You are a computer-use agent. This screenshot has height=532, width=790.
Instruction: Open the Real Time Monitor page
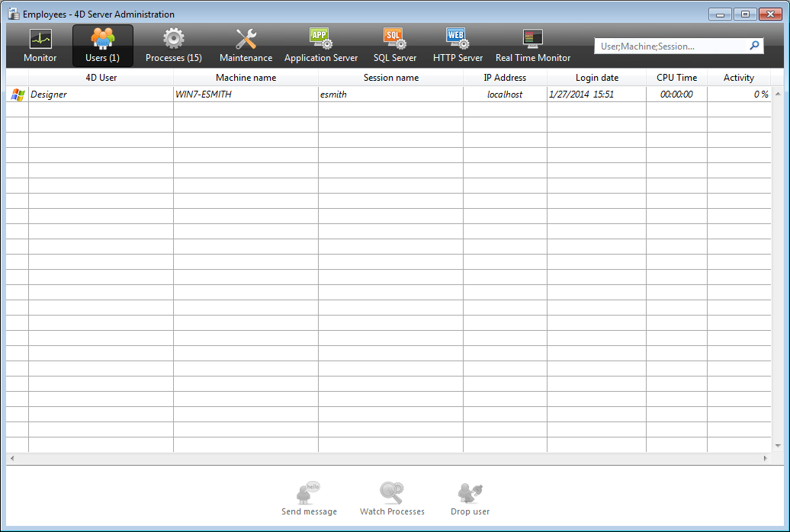(533, 46)
